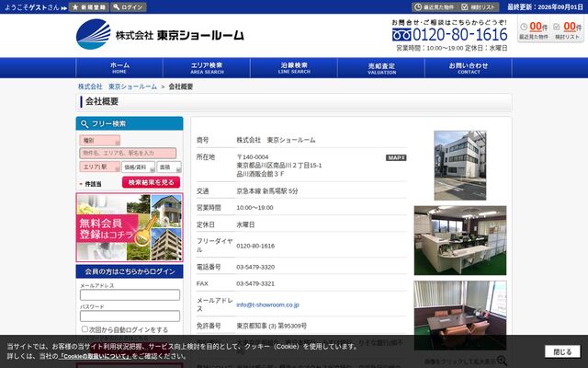Screen dimensions: 588x368
Task: Click 京急本線 新馬場駅 5分 text
Action: [267, 191]
